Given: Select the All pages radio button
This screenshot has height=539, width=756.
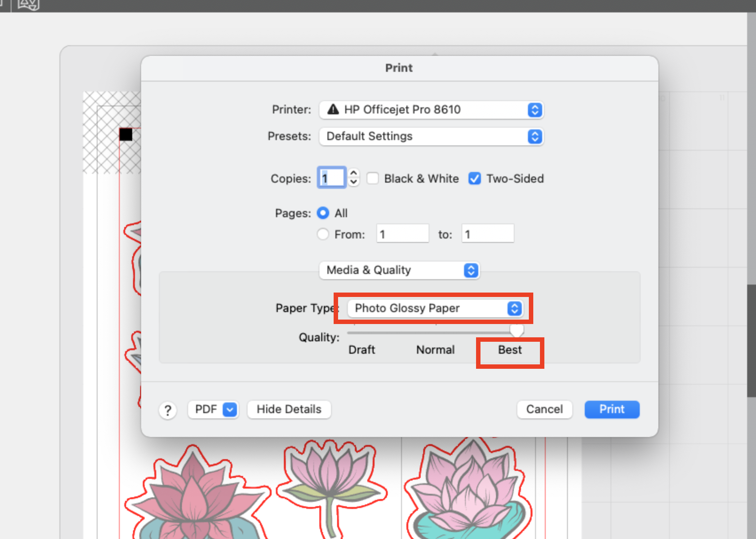Looking at the screenshot, I should [323, 213].
